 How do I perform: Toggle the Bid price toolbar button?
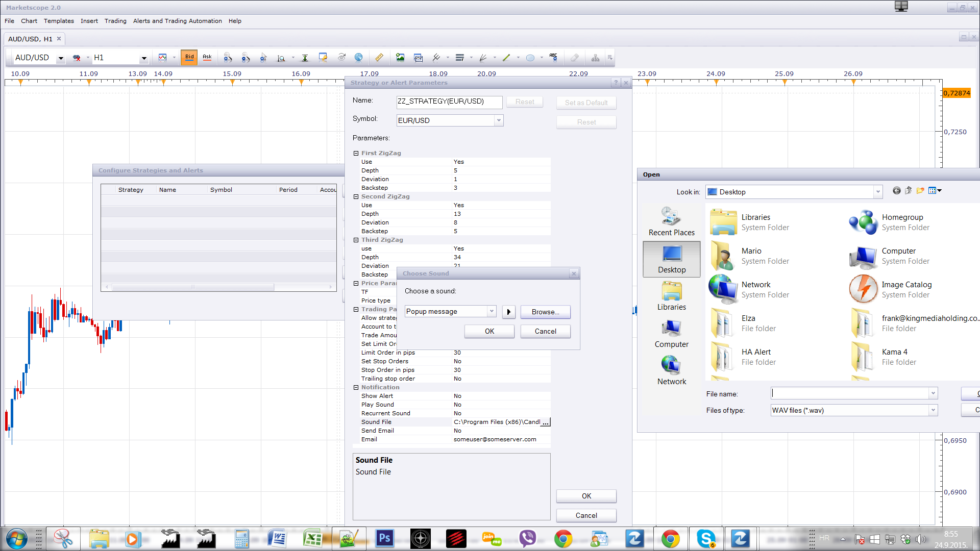189,58
